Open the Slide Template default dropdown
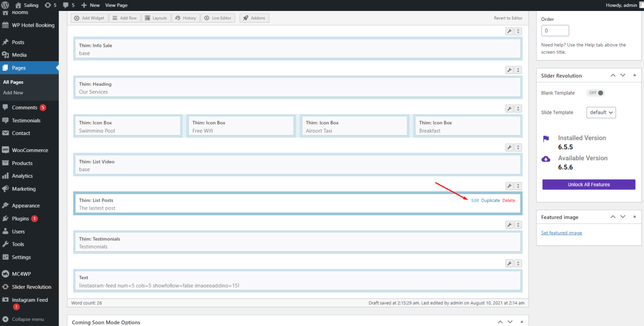 pos(601,112)
